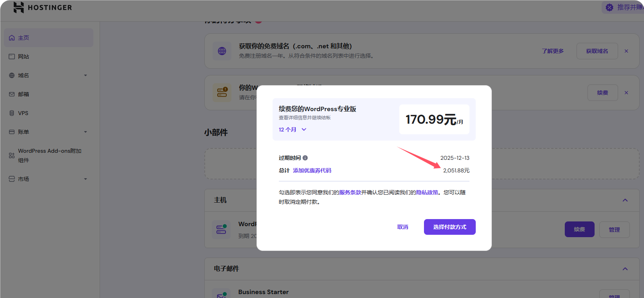Collapse the 电子邮件 section chevron
Image resolution: width=644 pixels, height=298 pixels.
(x=625, y=269)
